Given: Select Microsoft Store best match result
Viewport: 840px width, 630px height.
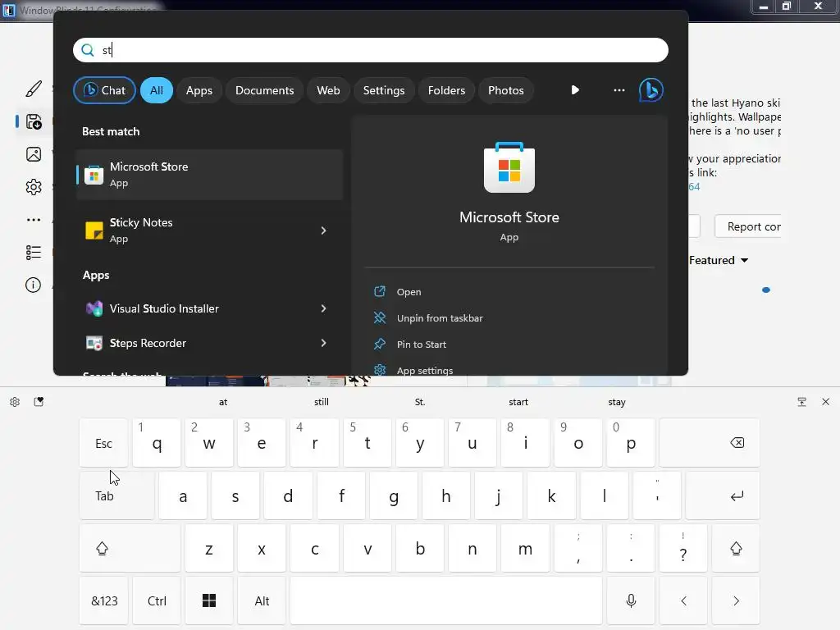Looking at the screenshot, I should click(x=209, y=175).
